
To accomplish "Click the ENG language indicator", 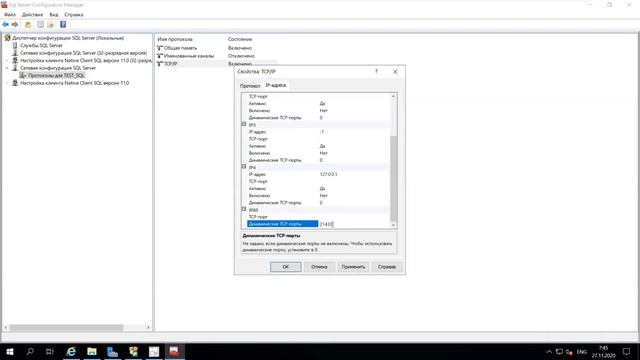I will [582, 351].
